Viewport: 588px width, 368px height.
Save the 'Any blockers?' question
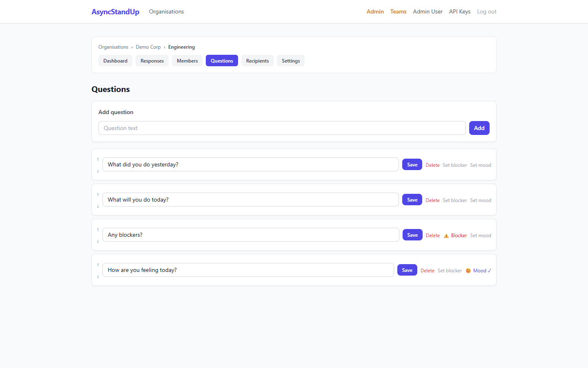click(x=412, y=235)
